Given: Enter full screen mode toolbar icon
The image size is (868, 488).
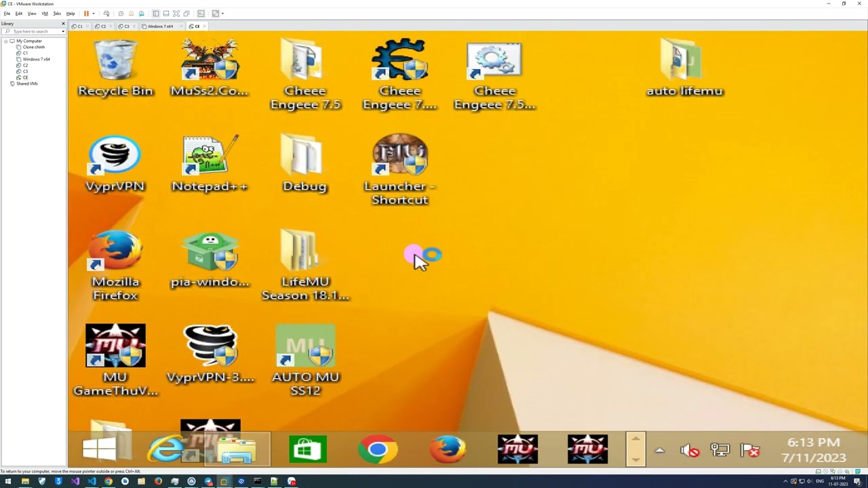Looking at the screenshot, I should [176, 14].
